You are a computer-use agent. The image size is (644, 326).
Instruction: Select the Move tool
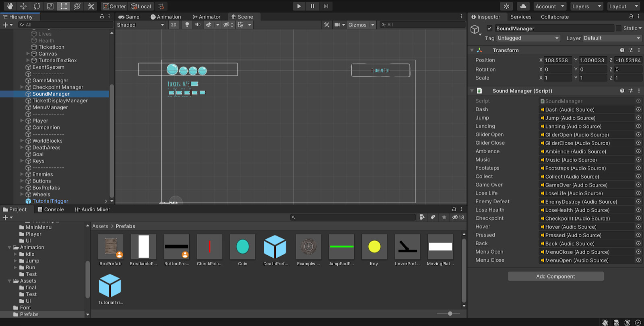coord(23,6)
